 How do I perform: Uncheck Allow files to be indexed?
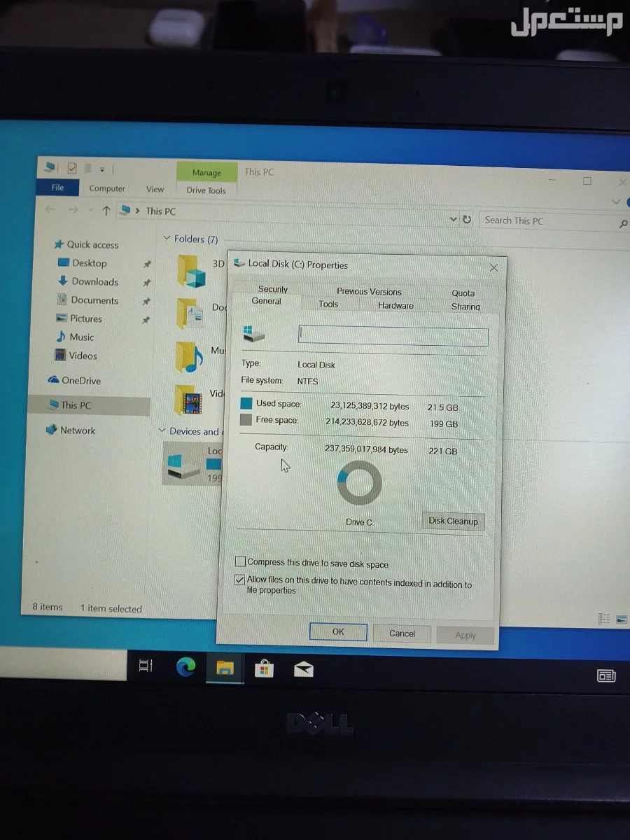[241, 580]
